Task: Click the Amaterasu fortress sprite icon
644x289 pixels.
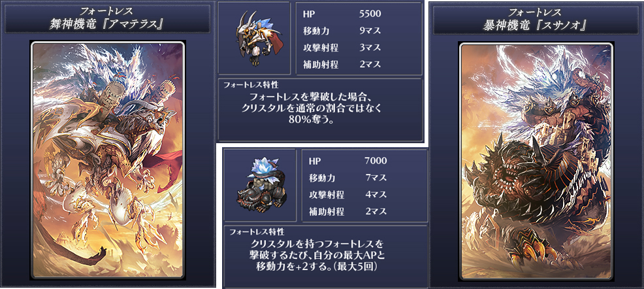Action: 254,37
